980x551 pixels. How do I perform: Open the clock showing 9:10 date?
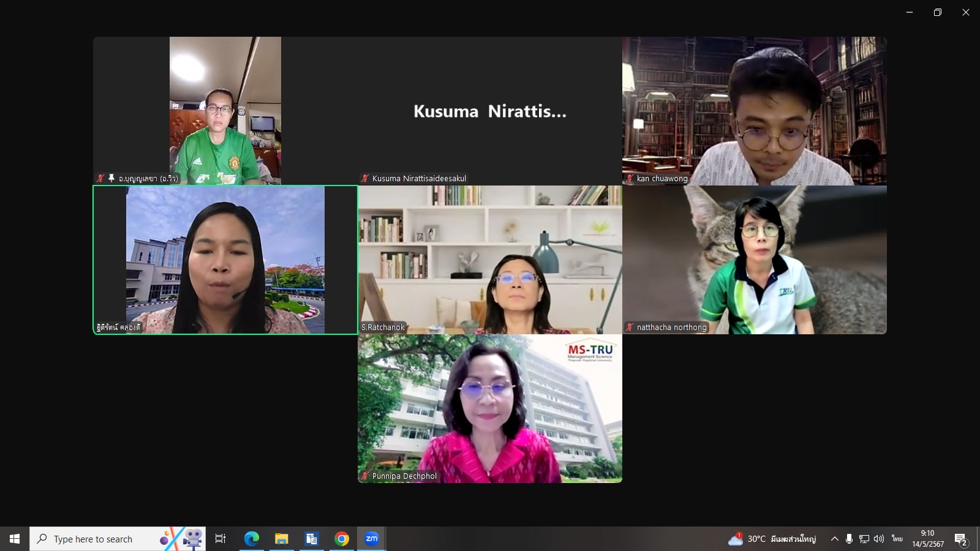click(928, 539)
